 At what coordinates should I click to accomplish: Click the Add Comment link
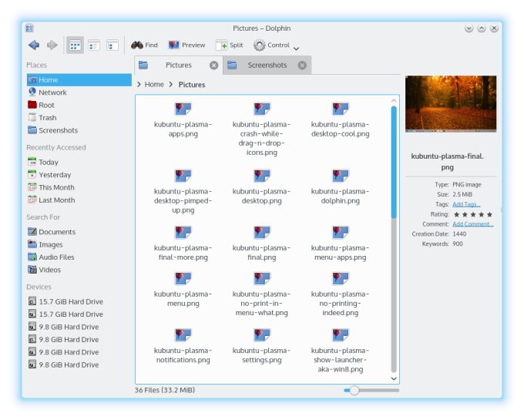(473, 224)
